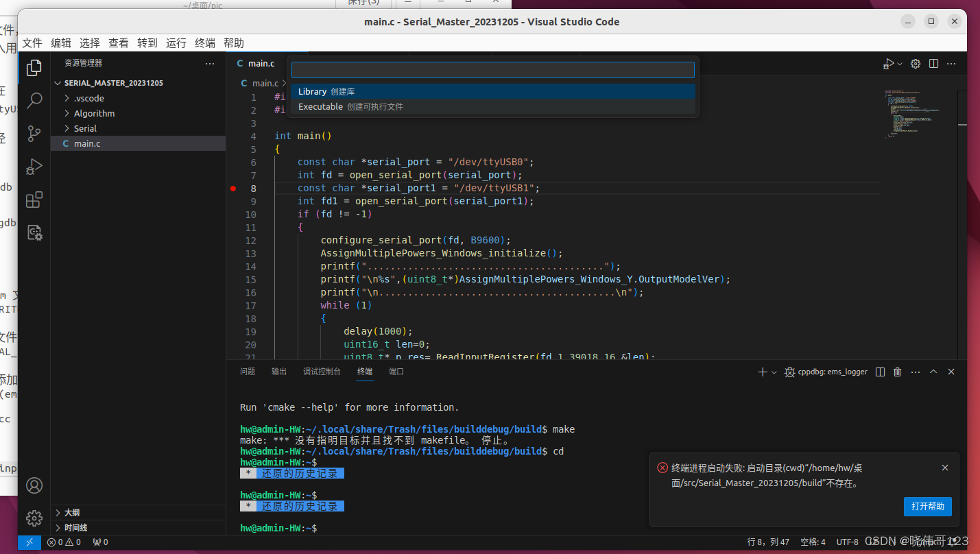This screenshot has height=554, width=980.
Task: Switch to the 调试控制台 panel tab
Action: [x=322, y=372]
